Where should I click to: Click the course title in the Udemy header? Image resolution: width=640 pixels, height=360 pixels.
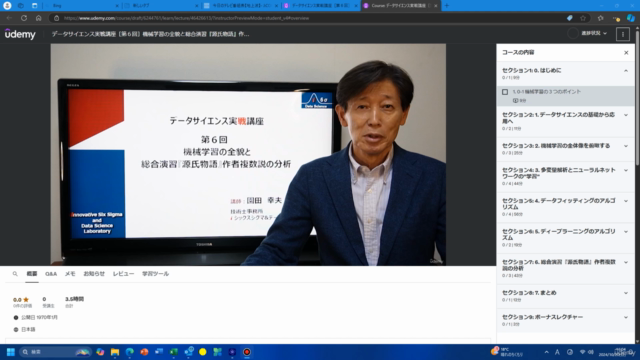150,34
